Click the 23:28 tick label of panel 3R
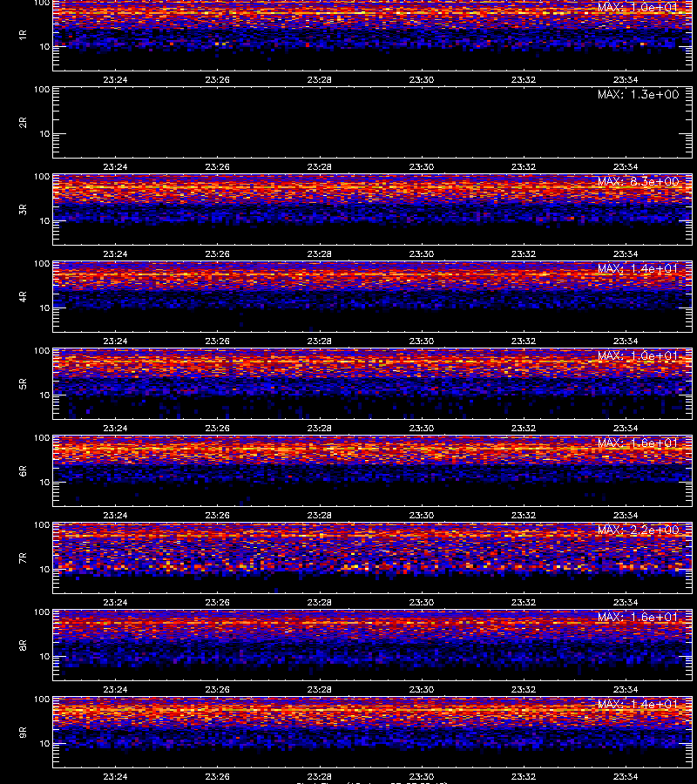Viewport: 697px width, 784px height. point(320,253)
